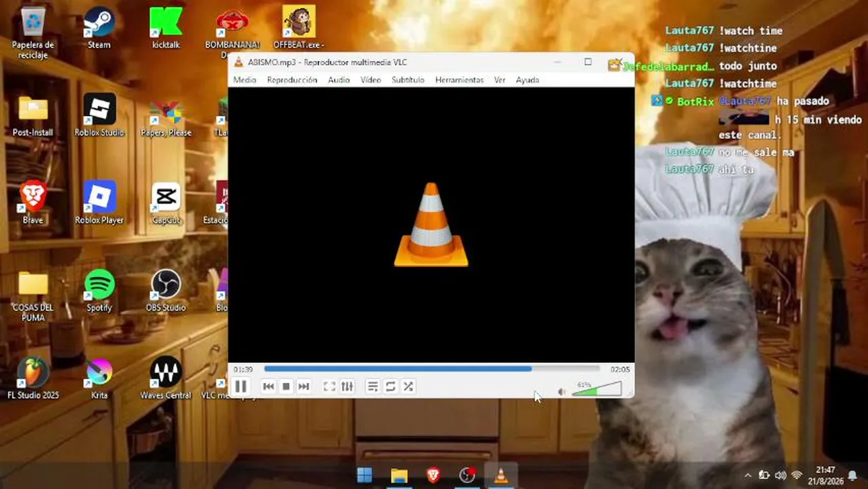868x489 pixels.
Task: Open the Medio menu
Action: [245, 80]
